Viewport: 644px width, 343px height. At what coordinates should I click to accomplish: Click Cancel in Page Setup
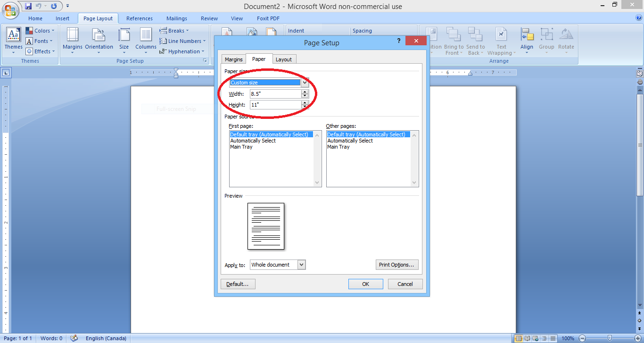point(405,284)
